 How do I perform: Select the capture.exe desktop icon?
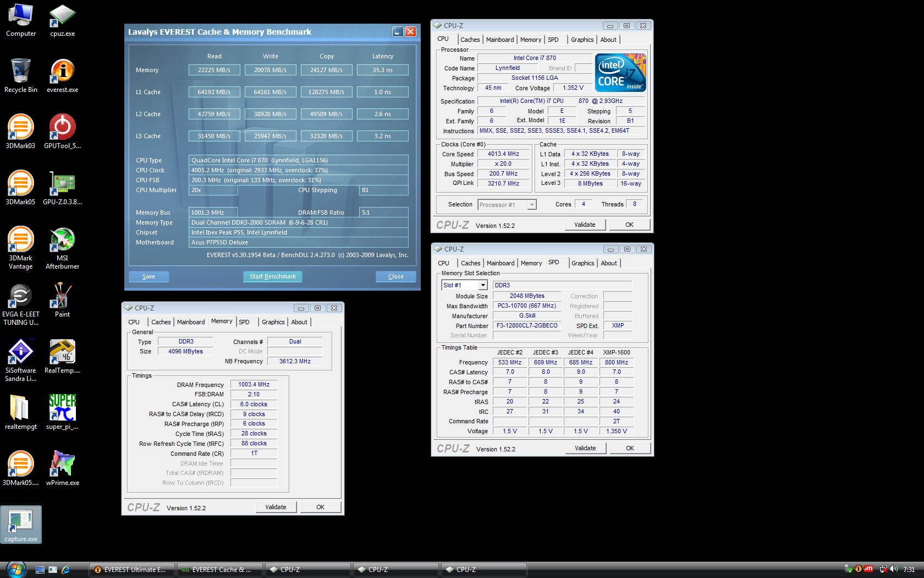tap(21, 525)
